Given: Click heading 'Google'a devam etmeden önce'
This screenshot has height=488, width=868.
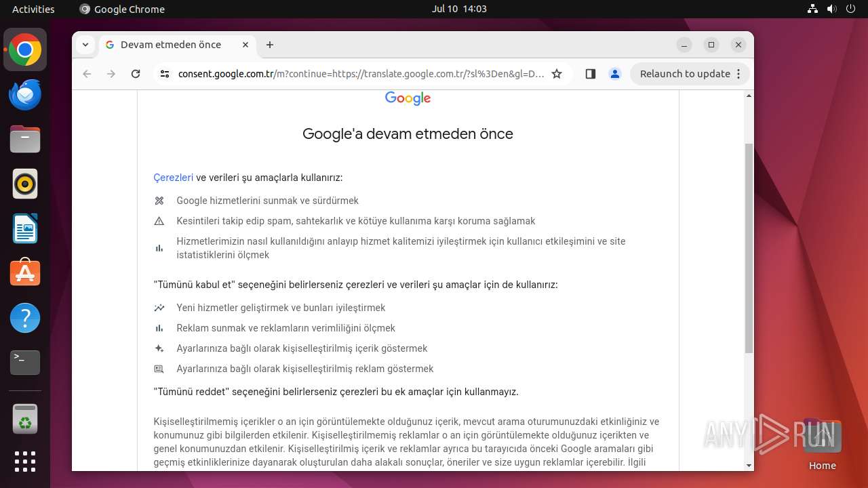Looking at the screenshot, I should pos(408,134).
